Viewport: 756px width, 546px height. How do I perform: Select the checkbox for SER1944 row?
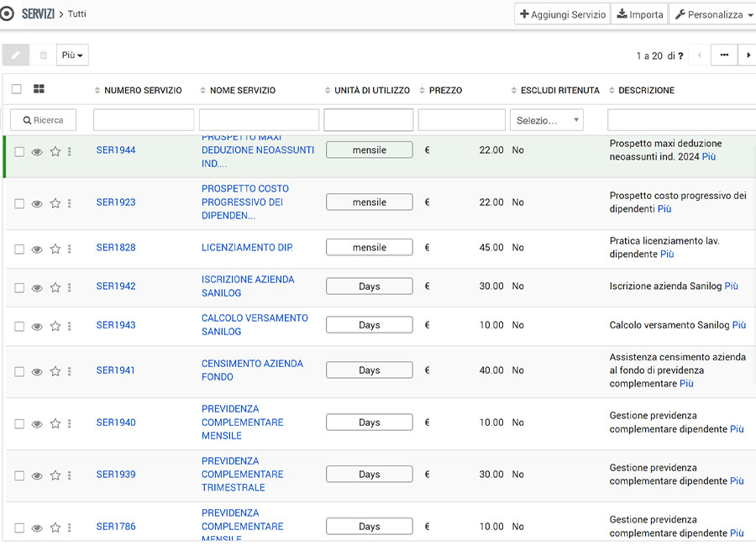coord(19,152)
